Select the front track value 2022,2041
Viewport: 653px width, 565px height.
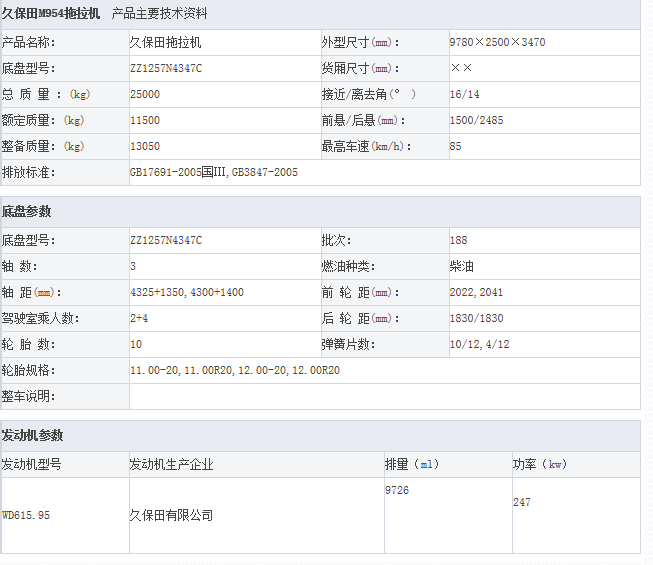coord(476,292)
